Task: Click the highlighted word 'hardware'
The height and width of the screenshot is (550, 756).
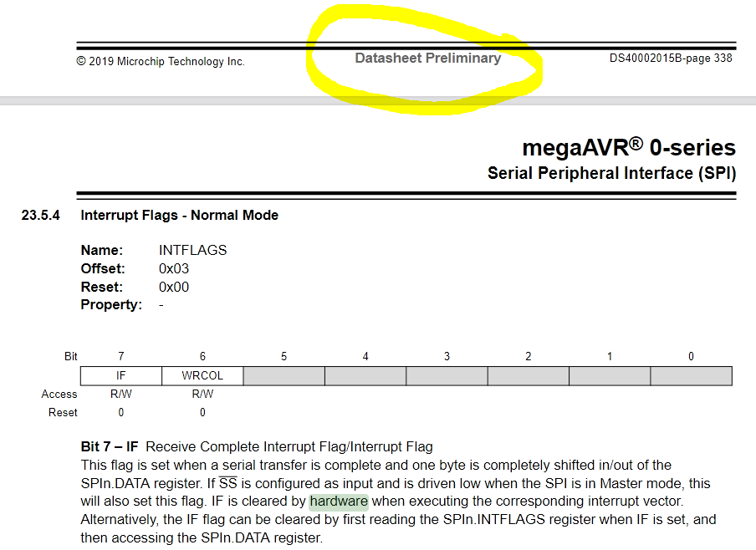Action: 339,502
